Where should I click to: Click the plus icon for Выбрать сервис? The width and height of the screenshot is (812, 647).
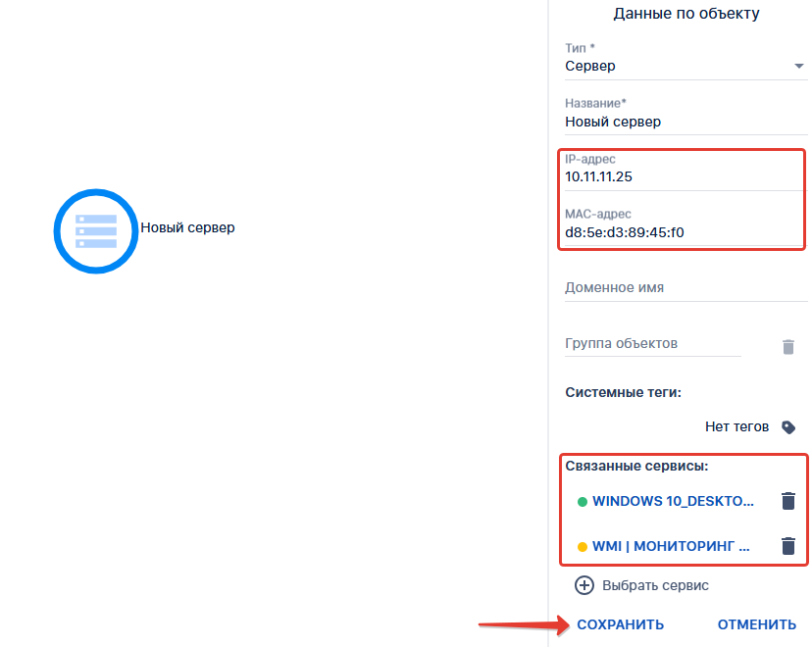coord(584,585)
